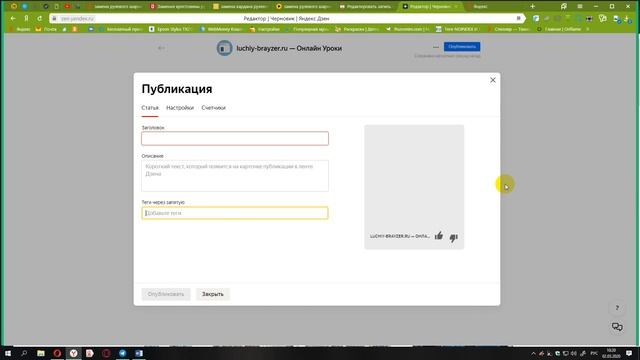Image resolution: width=640 pixels, height=360 pixels.
Task: Open the downloads arrow icon in browser toolbar
Action: (627, 19)
